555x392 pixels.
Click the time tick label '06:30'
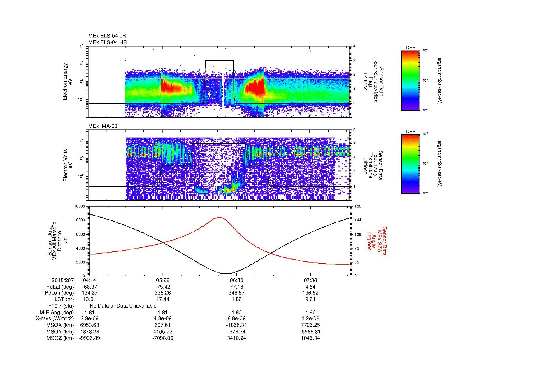point(236,280)
